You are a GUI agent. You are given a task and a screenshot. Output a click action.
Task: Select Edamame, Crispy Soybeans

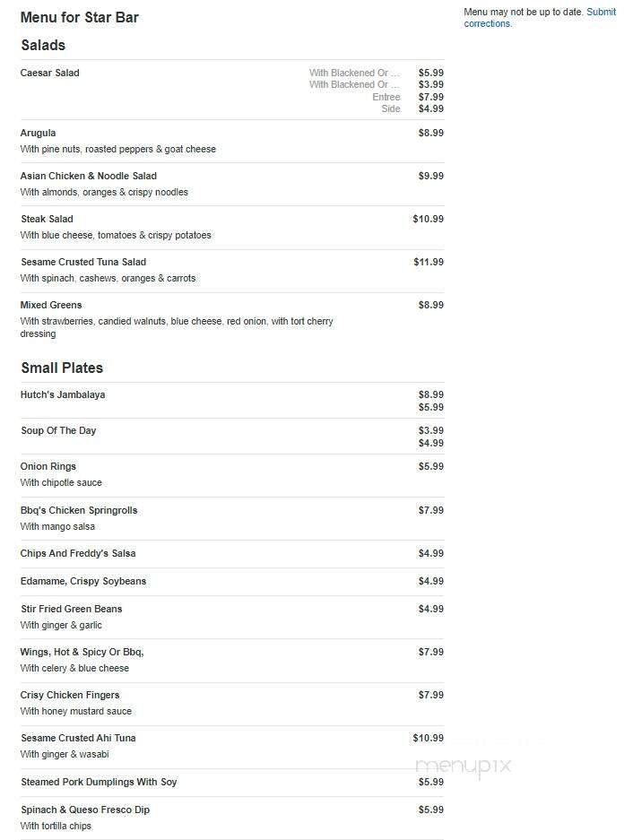[x=83, y=581]
